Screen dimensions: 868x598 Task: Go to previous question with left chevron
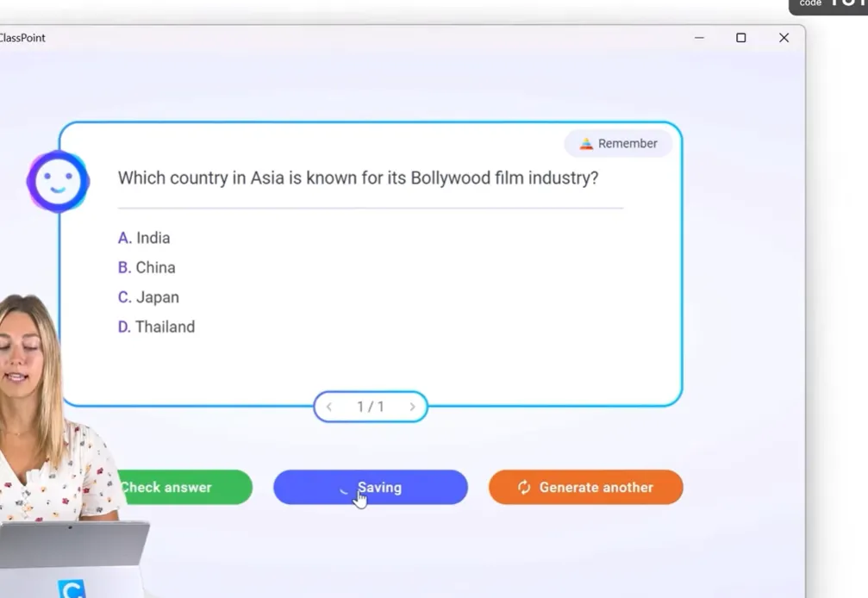coord(329,407)
